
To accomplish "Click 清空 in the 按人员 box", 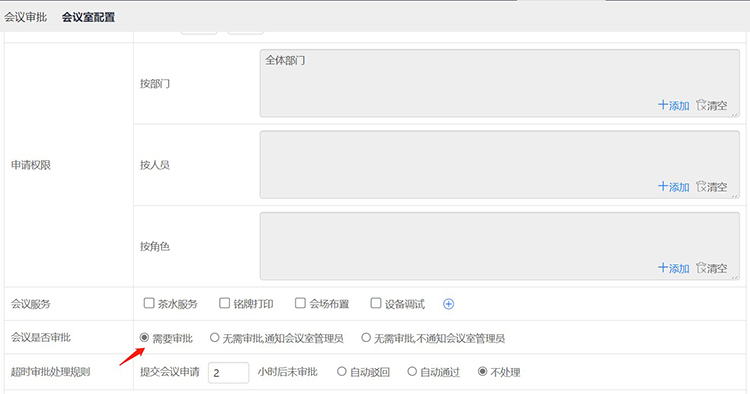I will pyautogui.click(x=712, y=186).
